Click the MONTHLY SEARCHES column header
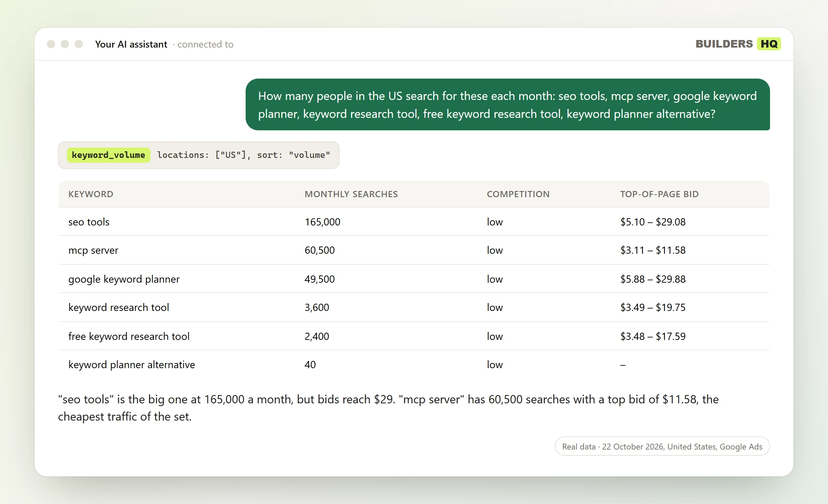The image size is (828, 504). [351, 194]
